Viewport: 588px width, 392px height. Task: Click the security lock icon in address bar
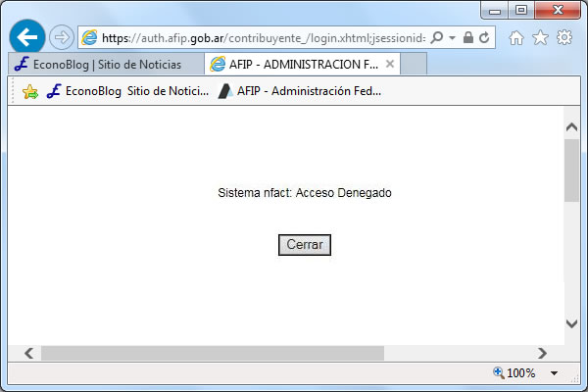pos(468,37)
